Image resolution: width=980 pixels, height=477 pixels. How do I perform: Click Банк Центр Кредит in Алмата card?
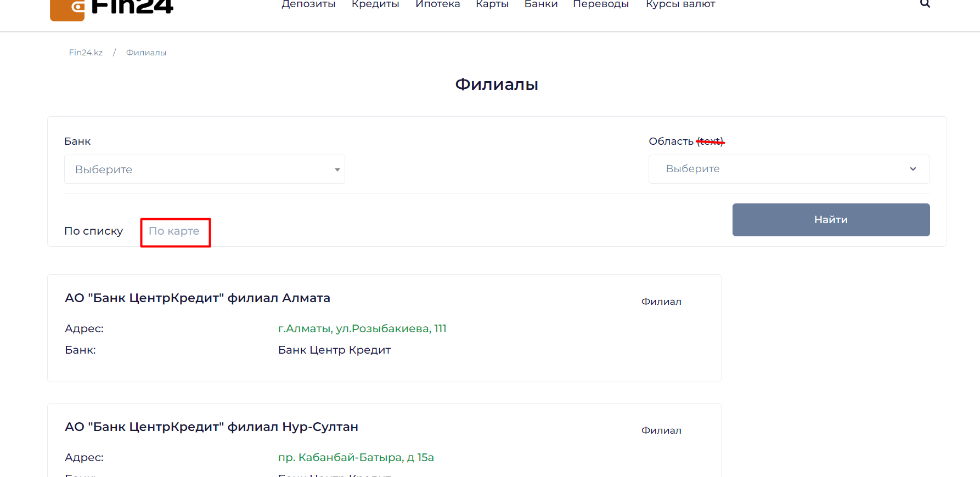pos(334,350)
